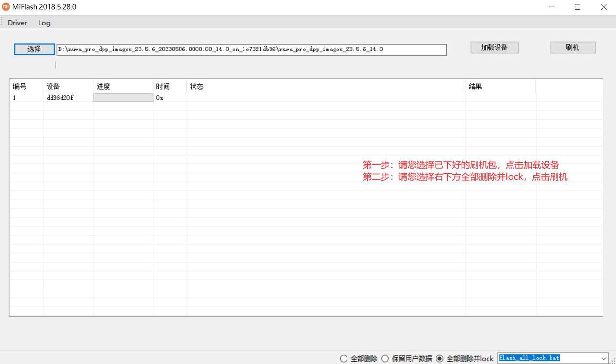The width and height of the screenshot is (616, 364).
Task: Select the 全部删除 radio button
Action: [344, 358]
